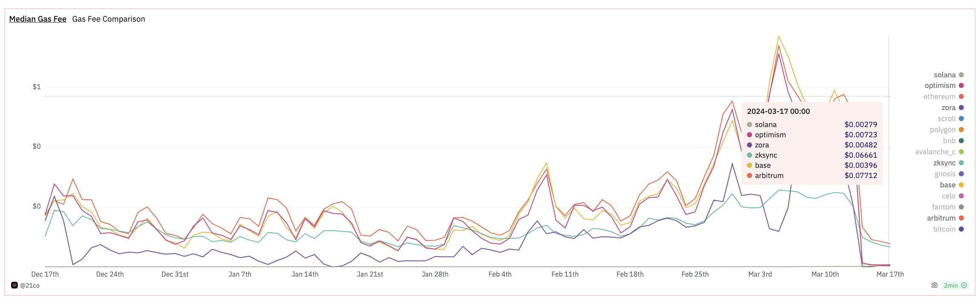Click the 21co logo icon
The height and width of the screenshot is (300, 980).
14,286
